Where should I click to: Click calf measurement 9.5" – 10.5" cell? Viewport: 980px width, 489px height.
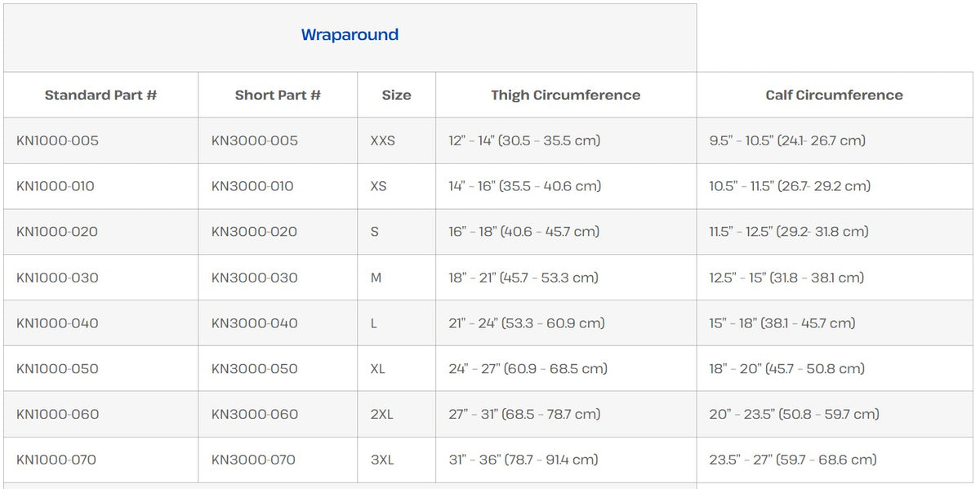tap(786, 140)
